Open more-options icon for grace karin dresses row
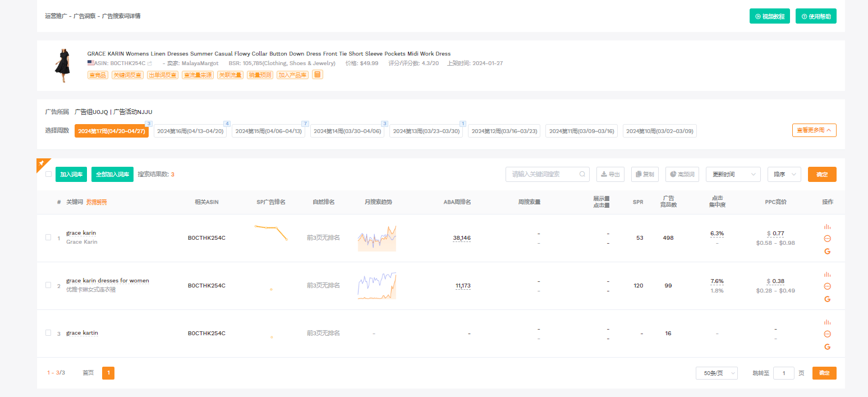868x397 pixels. click(x=827, y=286)
